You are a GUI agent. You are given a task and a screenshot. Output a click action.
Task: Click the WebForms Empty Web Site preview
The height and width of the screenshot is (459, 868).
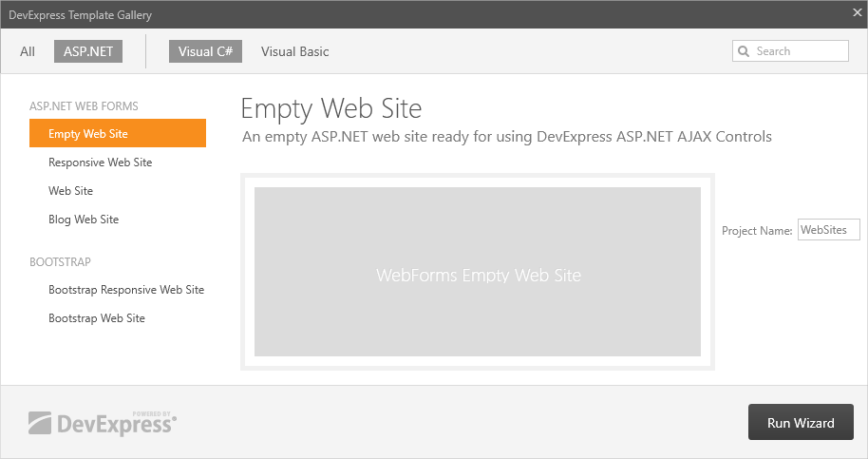[x=477, y=272]
